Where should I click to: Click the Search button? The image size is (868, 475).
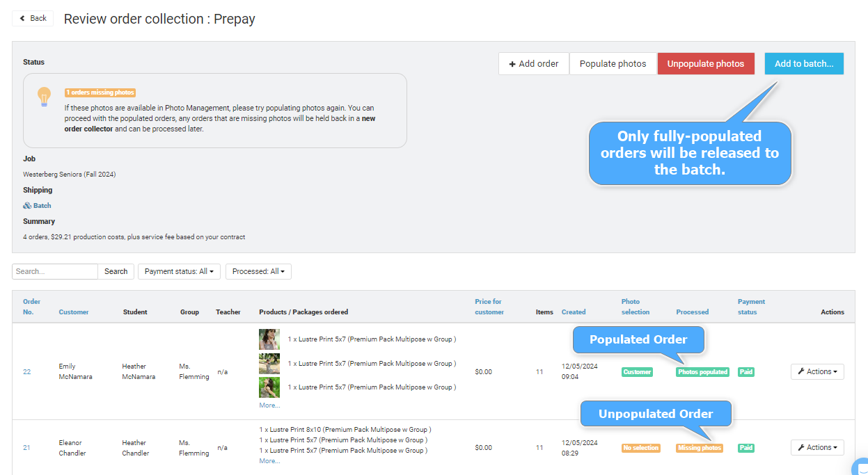coord(116,271)
